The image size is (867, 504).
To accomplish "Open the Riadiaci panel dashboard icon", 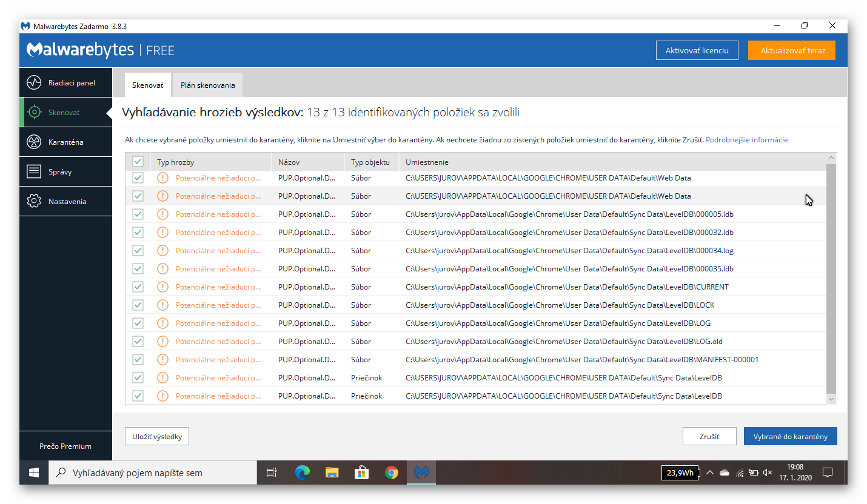I will click(34, 82).
